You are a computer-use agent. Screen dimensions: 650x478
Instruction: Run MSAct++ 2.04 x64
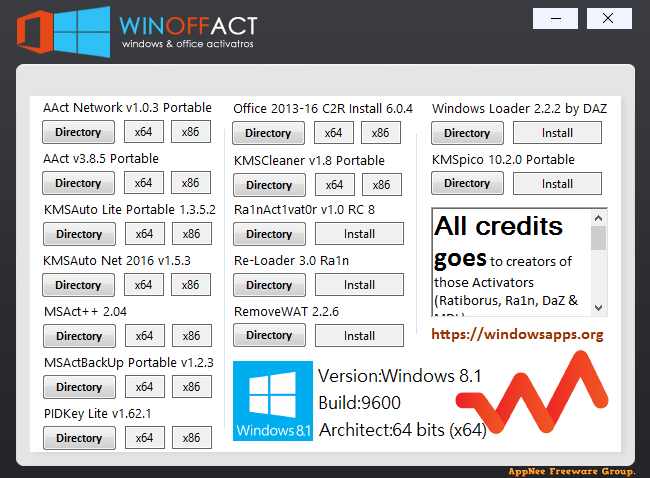coord(145,336)
